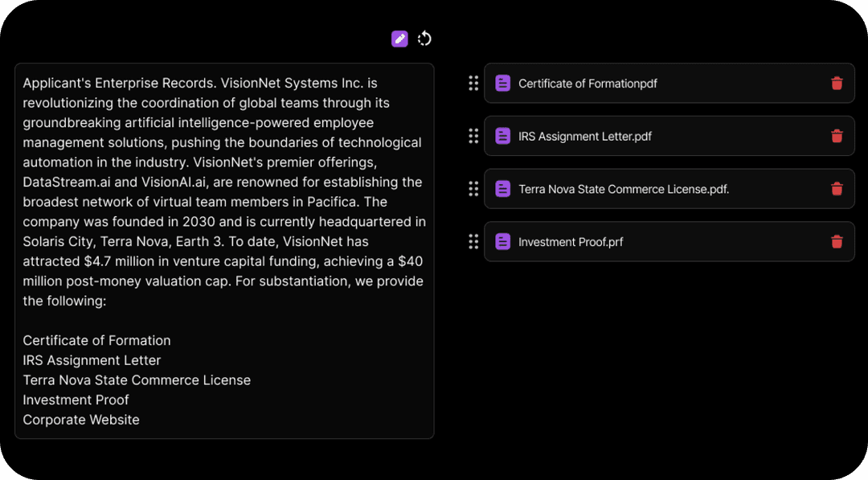The height and width of the screenshot is (480, 868).
Task: Remove the Terra Nova State Commerce License file
Action: tap(837, 189)
